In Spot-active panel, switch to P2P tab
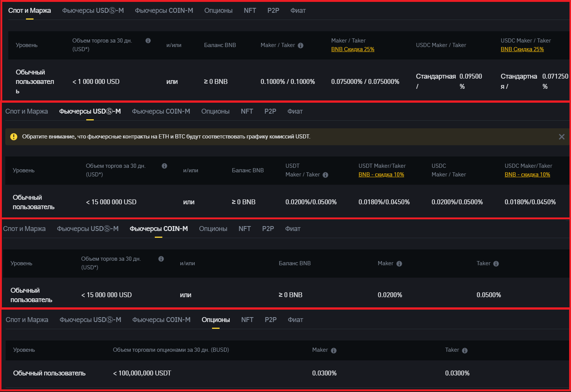 [x=273, y=11]
